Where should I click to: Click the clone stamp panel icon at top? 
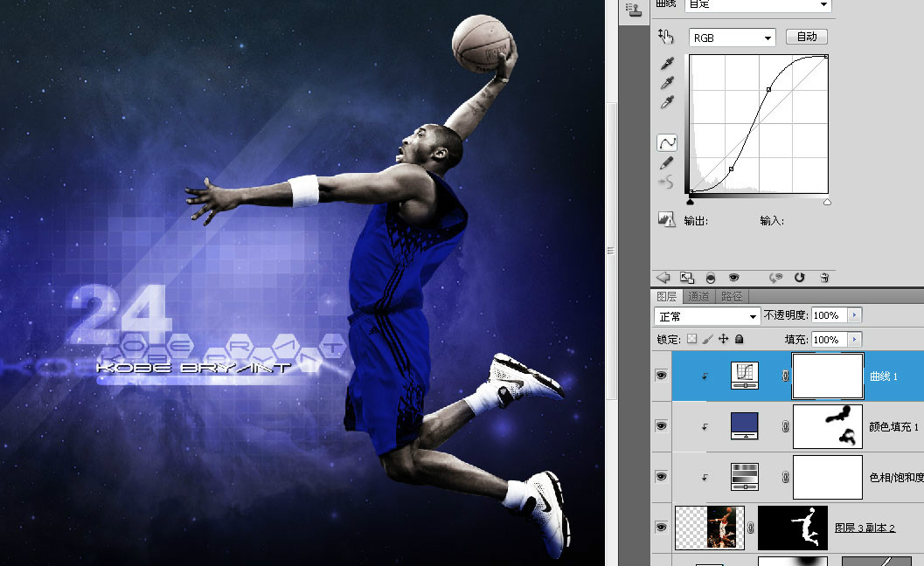pos(634,10)
